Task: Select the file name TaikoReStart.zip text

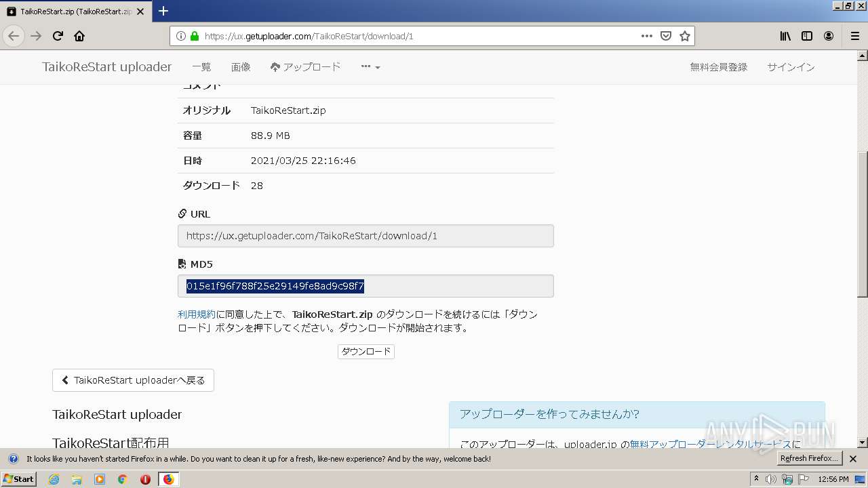Action: [x=288, y=110]
